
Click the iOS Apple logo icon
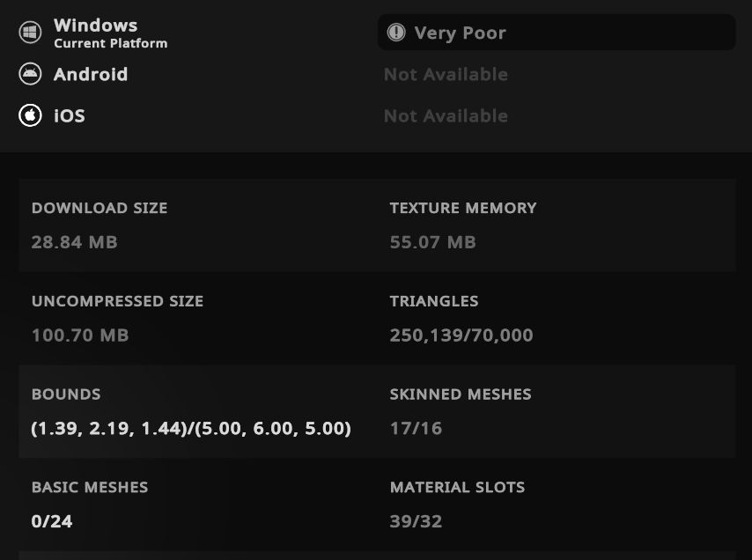click(31, 115)
